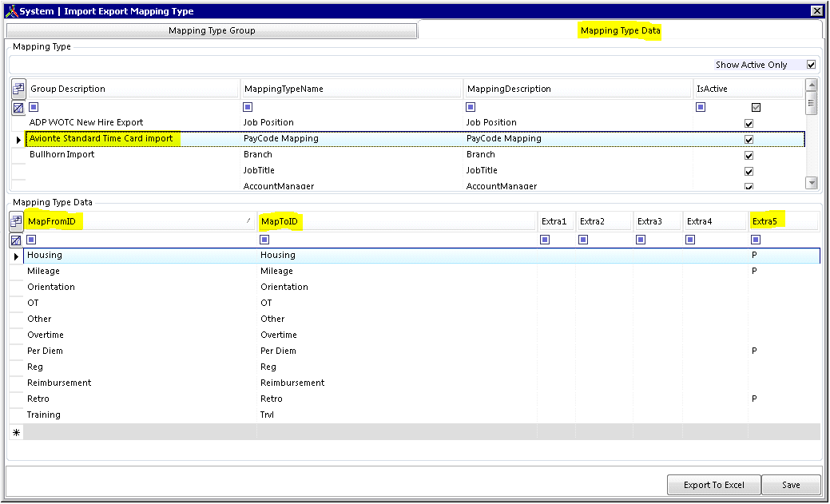
Task: Open the IsActive filter operator icon
Action: (701, 108)
